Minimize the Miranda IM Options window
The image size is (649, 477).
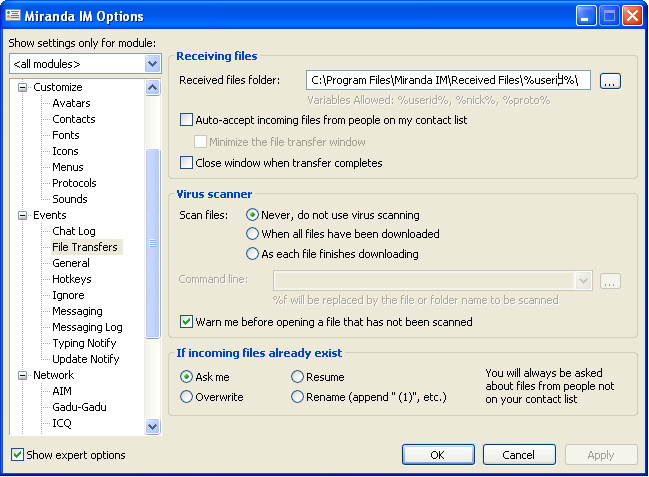click(x=586, y=16)
